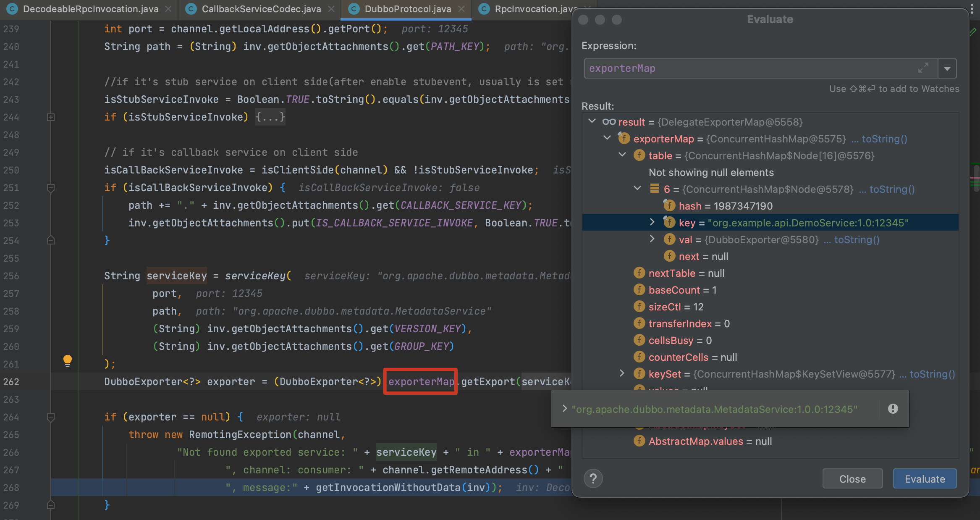Switch to the CallbackServiceCodec.java tab
This screenshot has width=980, height=520.
(x=261, y=9)
